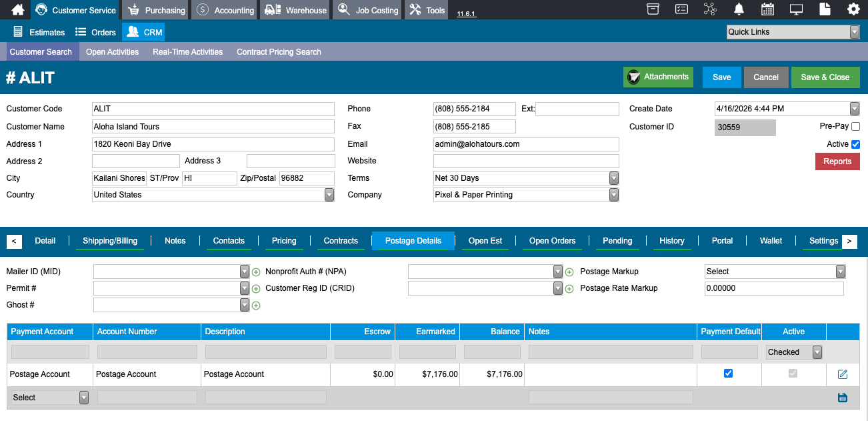The height and width of the screenshot is (421, 868).
Task: Click the Website input field
Action: point(526,161)
